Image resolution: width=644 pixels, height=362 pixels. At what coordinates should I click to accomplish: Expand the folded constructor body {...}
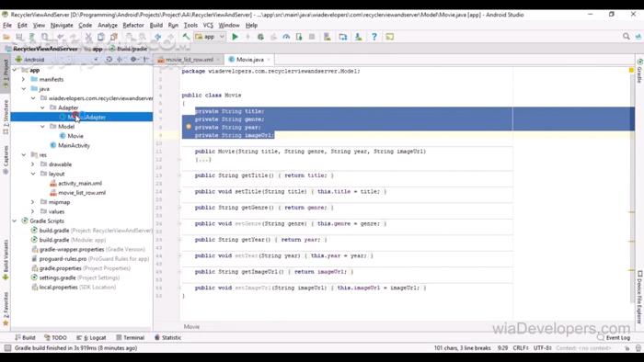(x=203, y=160)
